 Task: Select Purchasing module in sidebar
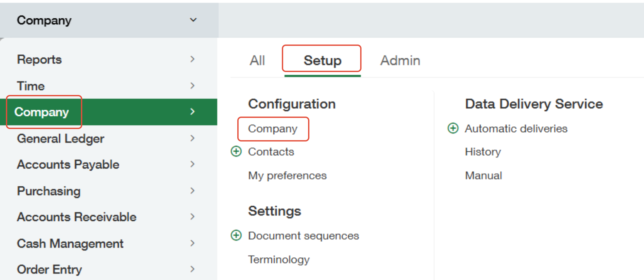(49, 191)
